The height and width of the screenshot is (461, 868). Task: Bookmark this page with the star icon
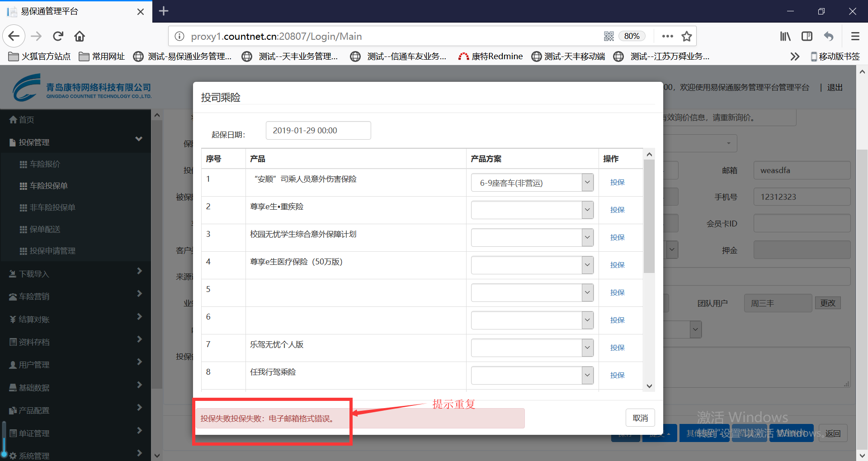(686, 36)
